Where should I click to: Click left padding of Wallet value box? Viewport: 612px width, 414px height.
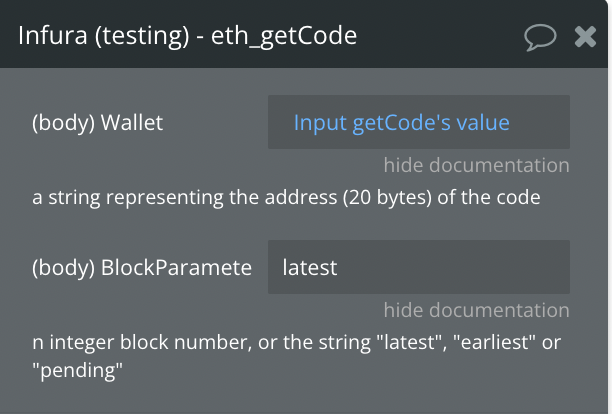pos(278,123)
